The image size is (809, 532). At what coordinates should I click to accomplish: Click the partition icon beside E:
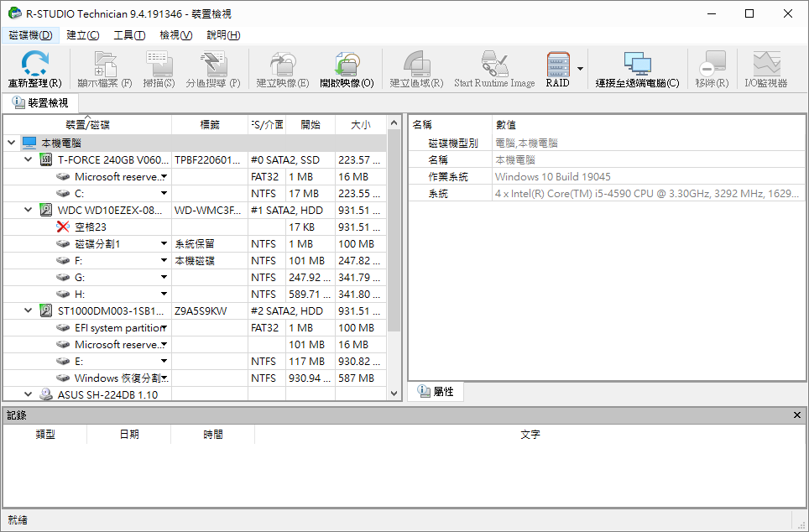(x=63, y=361)
